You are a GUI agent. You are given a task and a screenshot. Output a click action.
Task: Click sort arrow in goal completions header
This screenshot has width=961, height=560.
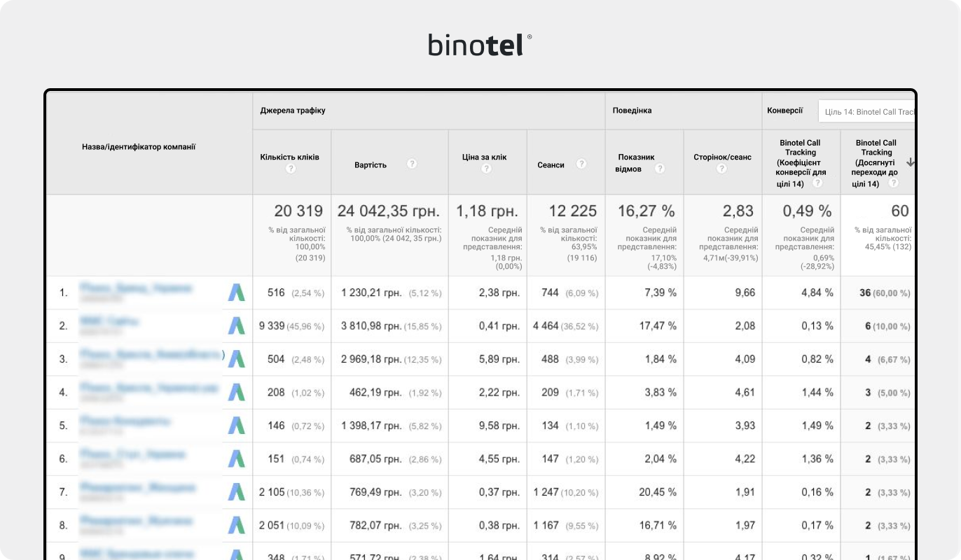coord(910,162)
